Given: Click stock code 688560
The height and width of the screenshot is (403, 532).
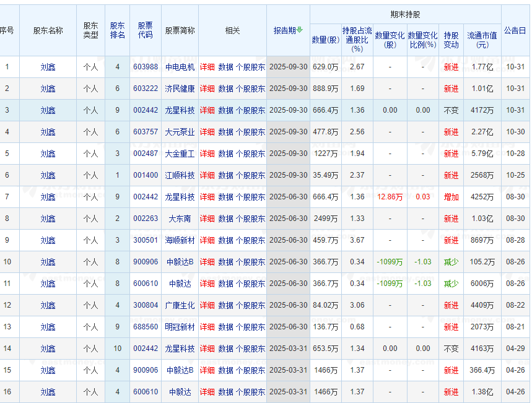Looking at the screenshot, I should coord(147,326).
